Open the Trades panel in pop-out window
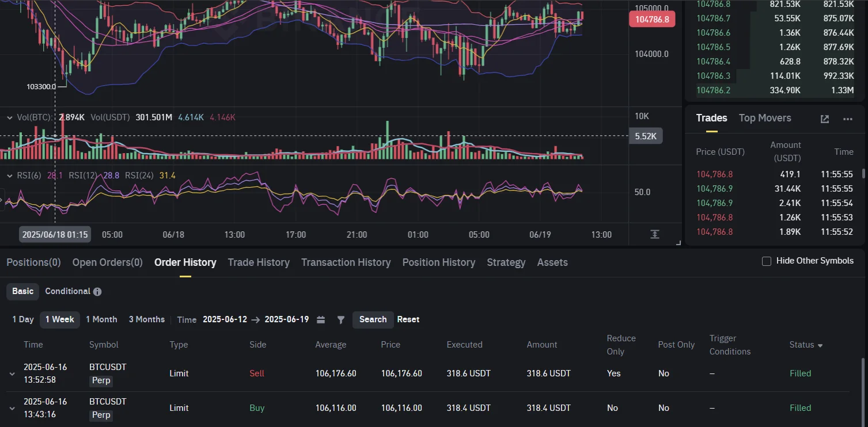 pyautogui.click(x=824, y=119)
